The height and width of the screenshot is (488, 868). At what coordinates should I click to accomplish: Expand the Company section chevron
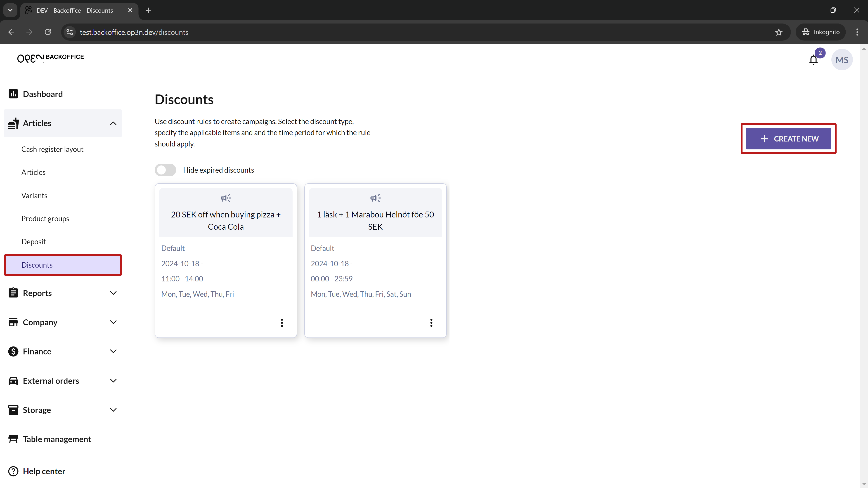point(113,322)
